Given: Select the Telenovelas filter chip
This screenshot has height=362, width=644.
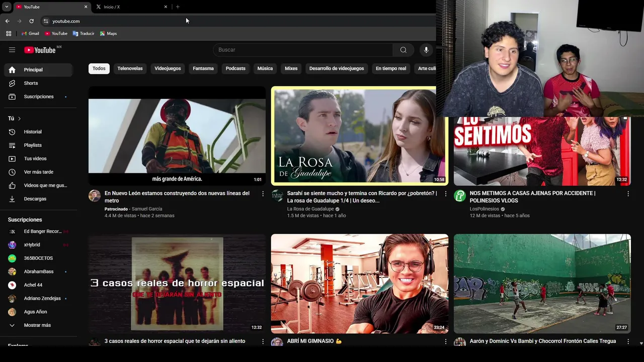Looking at the screenshot, I should [x=130, y=68].
